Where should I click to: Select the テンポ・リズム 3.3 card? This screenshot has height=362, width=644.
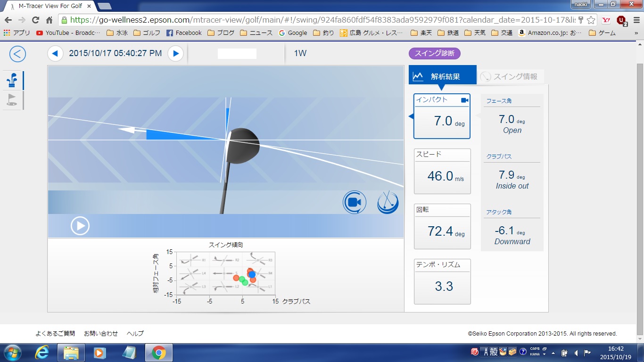point(442,281)
